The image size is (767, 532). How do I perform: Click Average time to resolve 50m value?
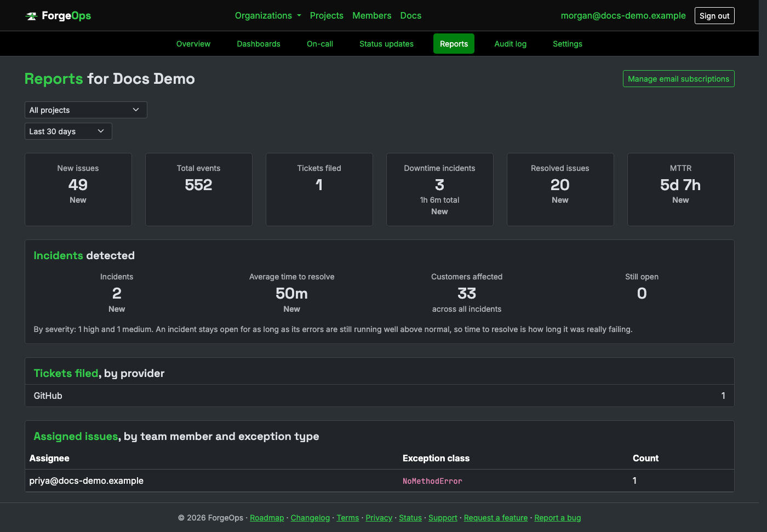point(291,294)
